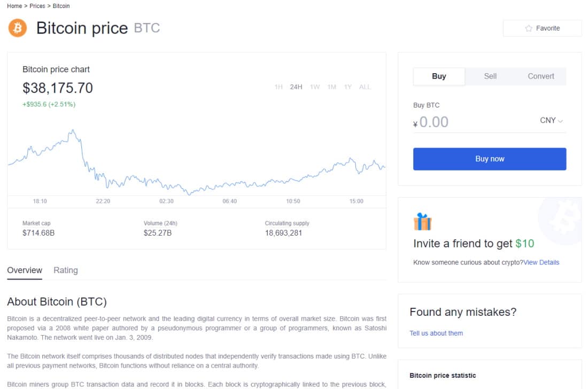Viewport: 588px width, 389px height.
Task: Select the ALL chart timeframe
Action: (x=365, y=87)
